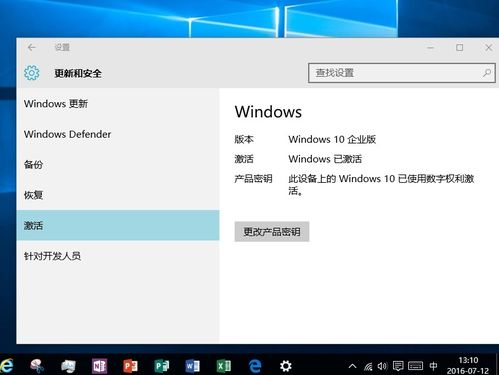Maximize the Settings window
Viewport: 499px width, 375px height.
[459, 48]
